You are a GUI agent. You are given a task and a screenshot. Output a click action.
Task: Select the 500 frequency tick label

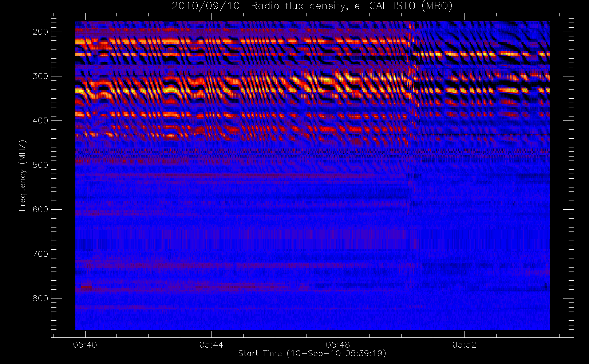click(40, 165)
